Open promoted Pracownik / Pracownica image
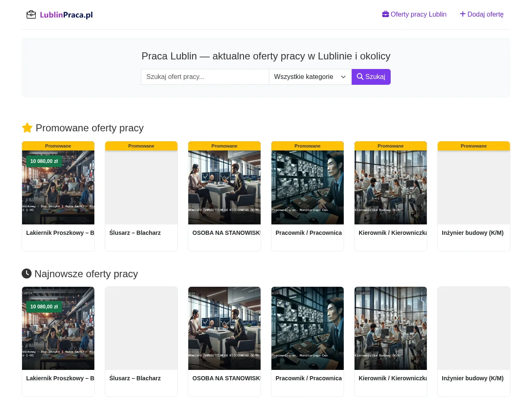 click(x=308, y=187)
